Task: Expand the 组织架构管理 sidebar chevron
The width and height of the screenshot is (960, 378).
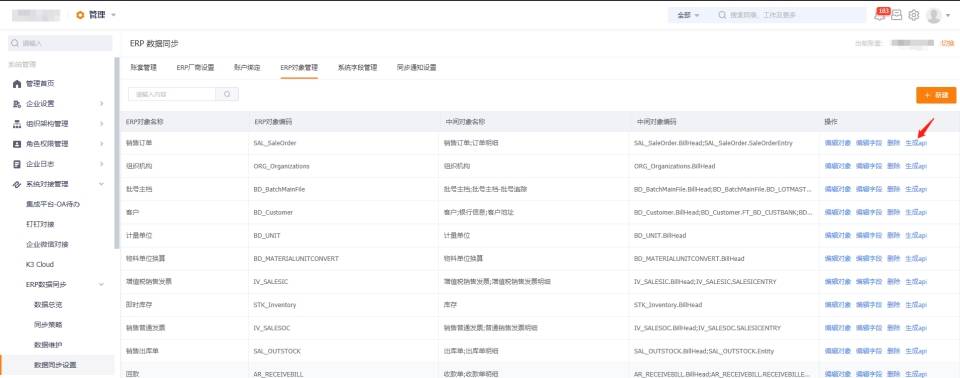Action: tap(102, 124)
